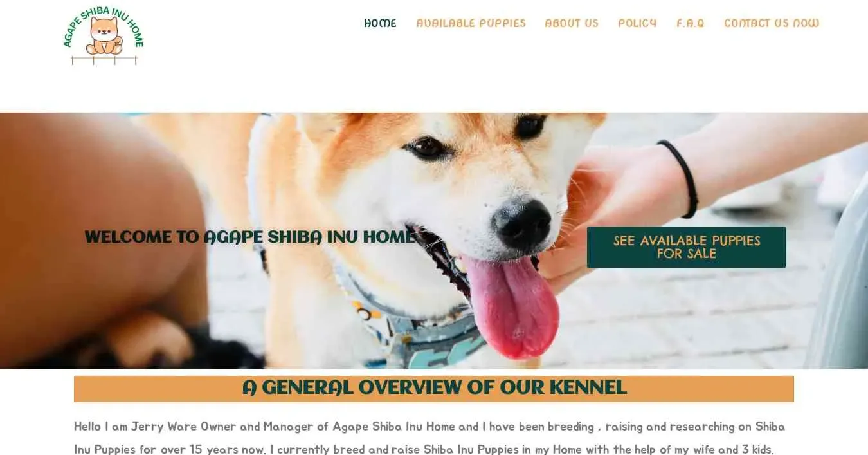Click the dog's left eye in the photo
This screenshot has height=455, width=868.
426,148
